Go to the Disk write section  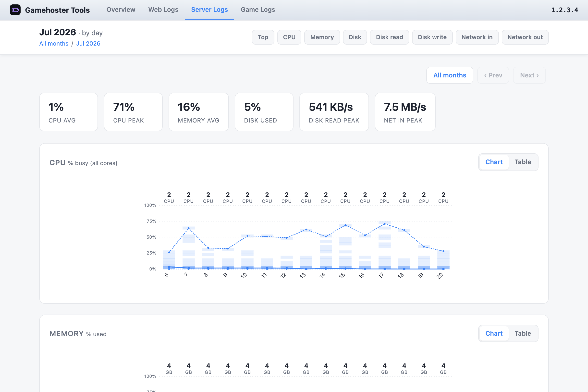pos(432,37)
